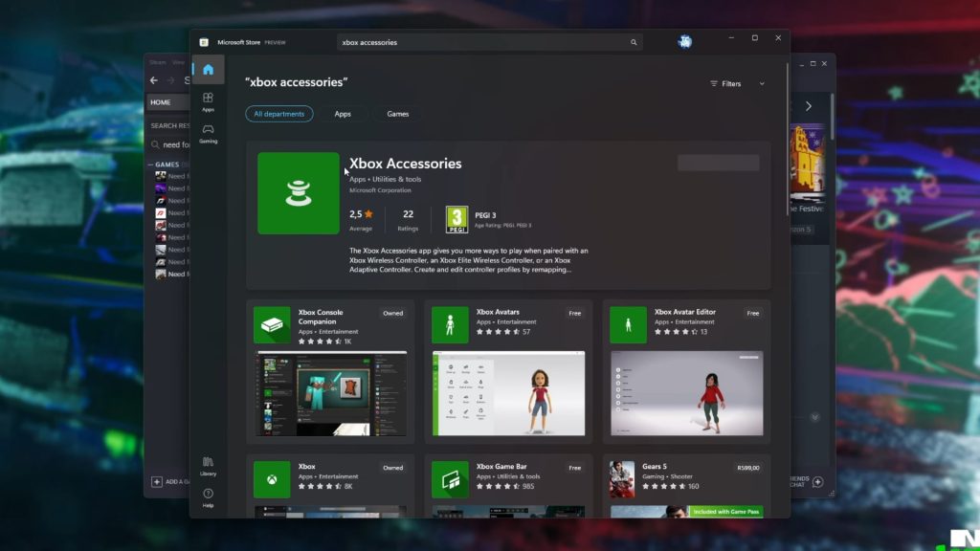
Task: Click the next arrow in Steam carousel
Action: tap(808, 106)
